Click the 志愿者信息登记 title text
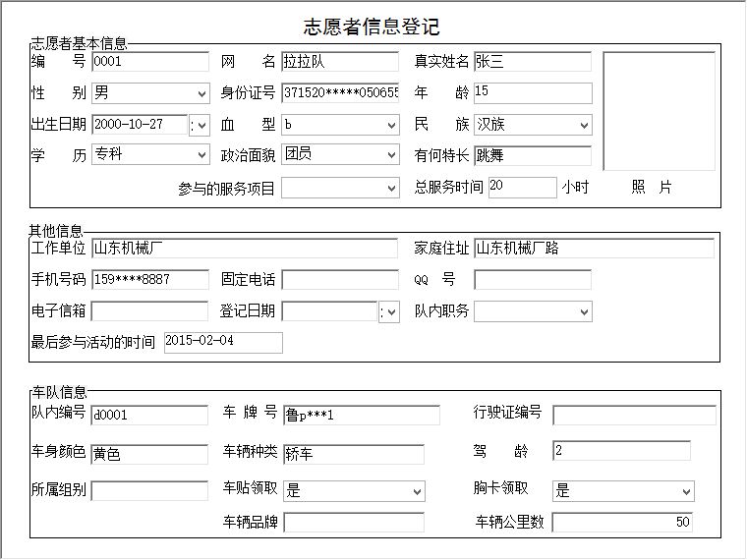747x560 pixels. pyautogui.click(x=372, y=27)
